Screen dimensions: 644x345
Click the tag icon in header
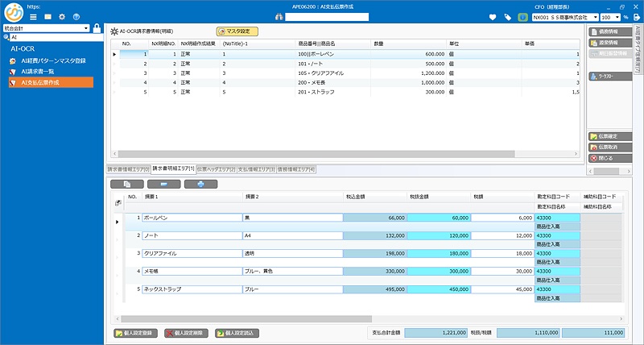[x=506, y=17]
